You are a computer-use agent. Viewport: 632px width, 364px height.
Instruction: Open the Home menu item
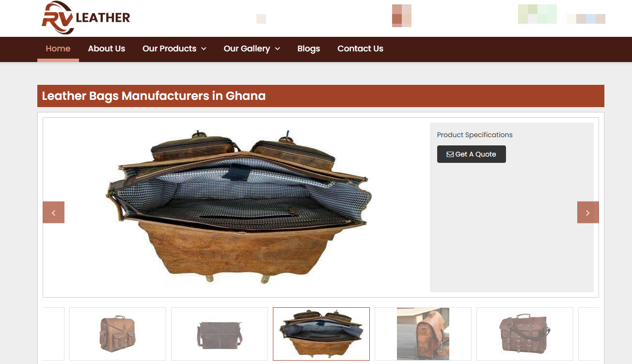58,48
